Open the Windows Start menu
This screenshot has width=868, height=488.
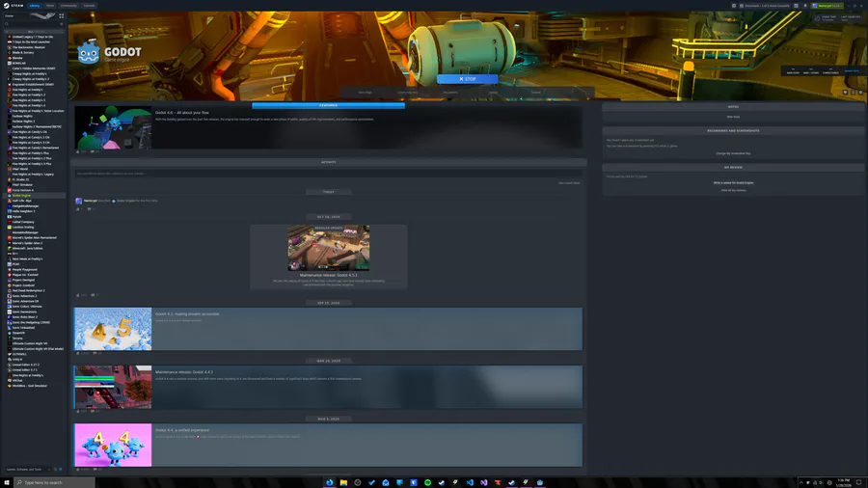7,482
